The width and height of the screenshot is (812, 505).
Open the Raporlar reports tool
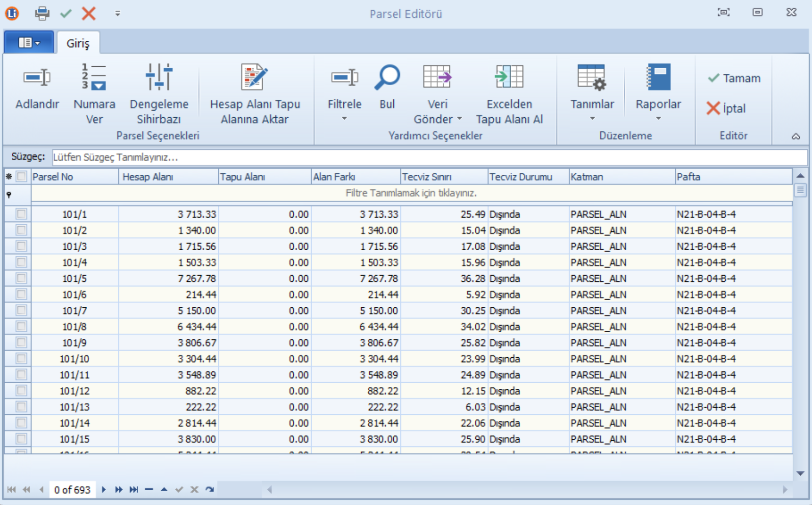point(658,87)
